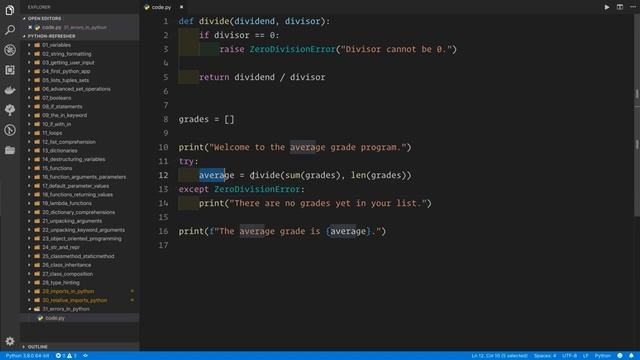The image size is (640, 360).
Task: Run Python file with the play icon
Action: [607, 7]
